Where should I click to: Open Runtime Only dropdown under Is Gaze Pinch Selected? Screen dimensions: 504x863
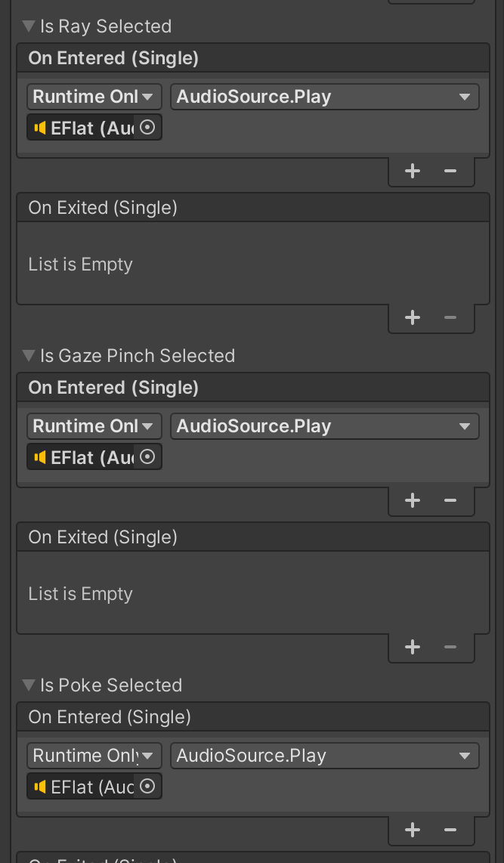94,426
